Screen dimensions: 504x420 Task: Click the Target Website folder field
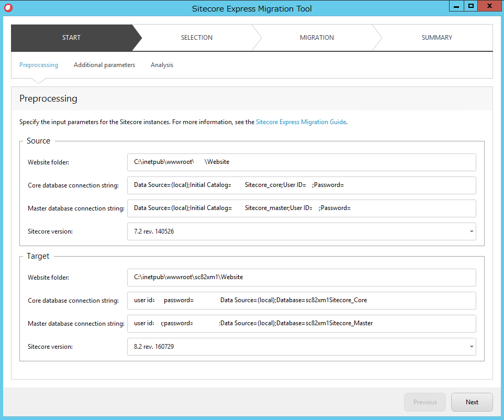click(x=301, y=277)
